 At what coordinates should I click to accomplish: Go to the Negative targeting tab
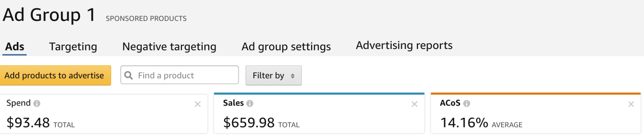(x=169, y=47)
